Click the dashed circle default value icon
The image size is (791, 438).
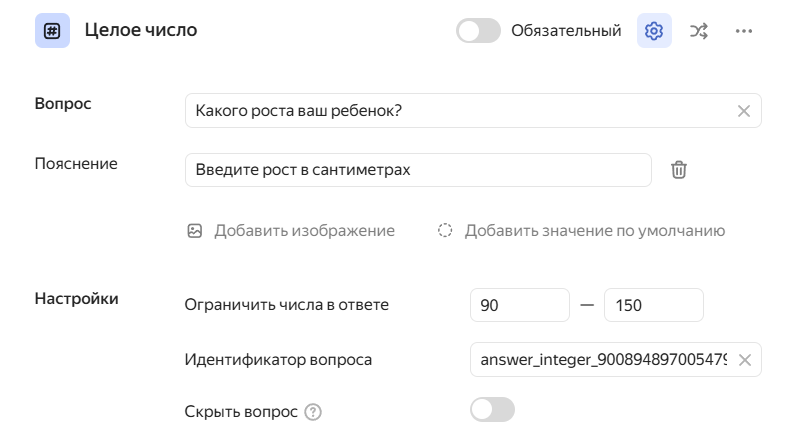445,231
